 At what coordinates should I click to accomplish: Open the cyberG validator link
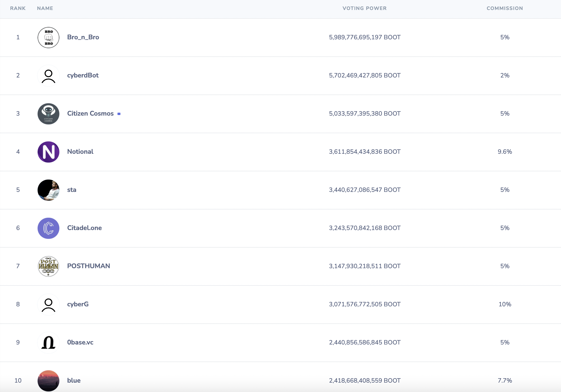tap(78, 304)
